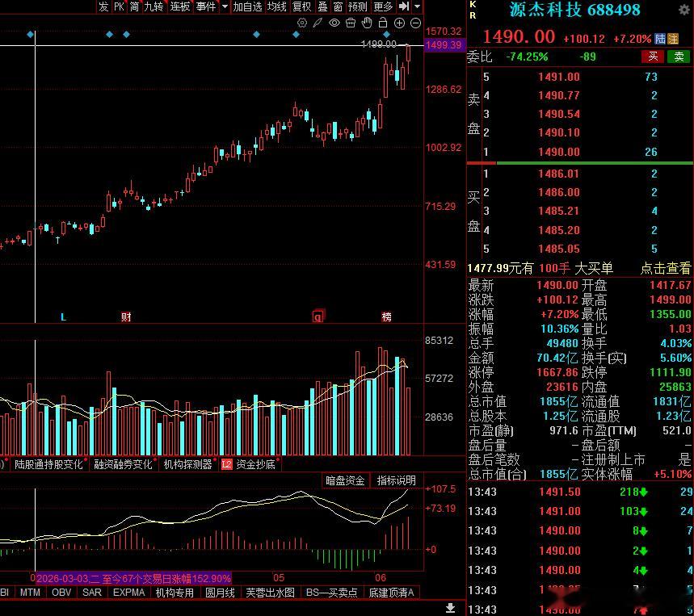The image size is (694, 616).
Task: Select the drawing pen tool
Action: coord(318,23)
